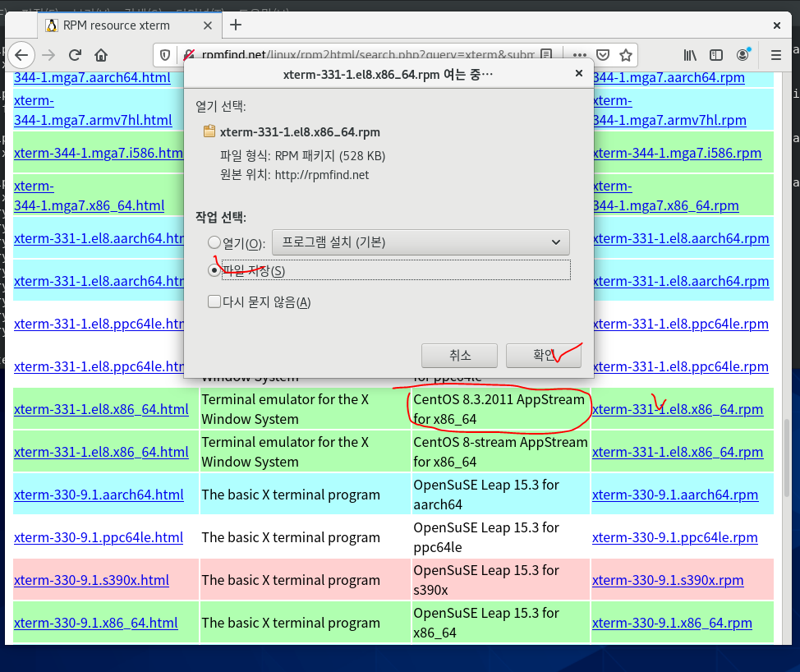Open the Firefox account icon
The width and height of the screenshot is (800, 672).
[743, 54]
